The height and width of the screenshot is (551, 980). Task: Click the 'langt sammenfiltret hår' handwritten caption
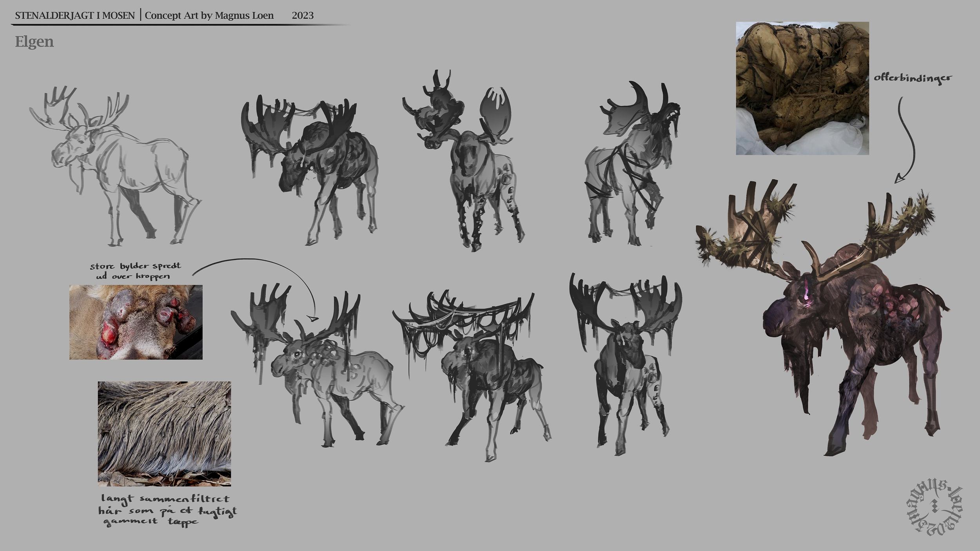pos(168,510)
